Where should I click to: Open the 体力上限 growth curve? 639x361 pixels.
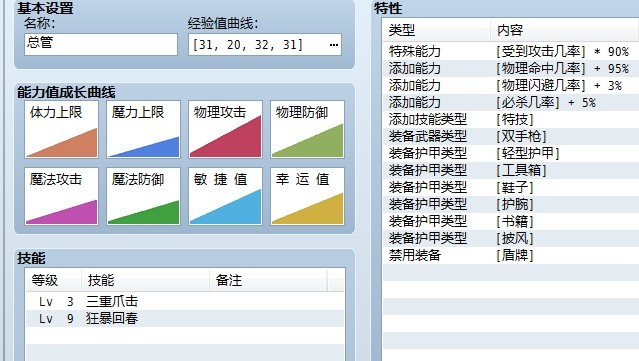click(x=62, y=129)
